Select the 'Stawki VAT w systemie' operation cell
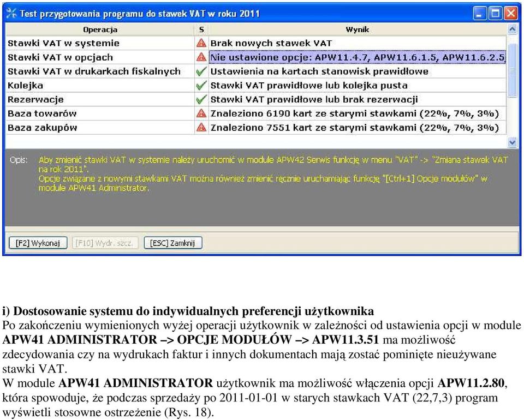524x420 pixels. point(100,43)
